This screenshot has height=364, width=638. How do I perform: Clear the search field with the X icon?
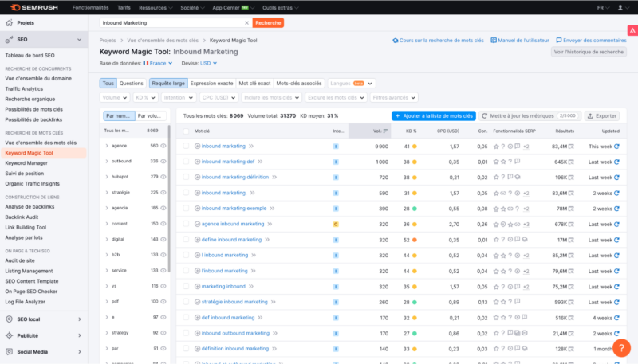246,23
